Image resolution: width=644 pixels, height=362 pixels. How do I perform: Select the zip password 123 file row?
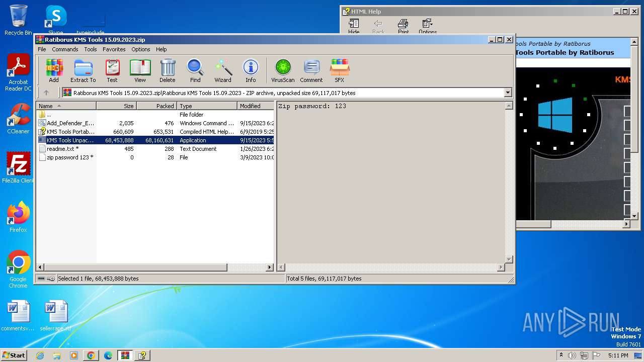pos(156,157)
